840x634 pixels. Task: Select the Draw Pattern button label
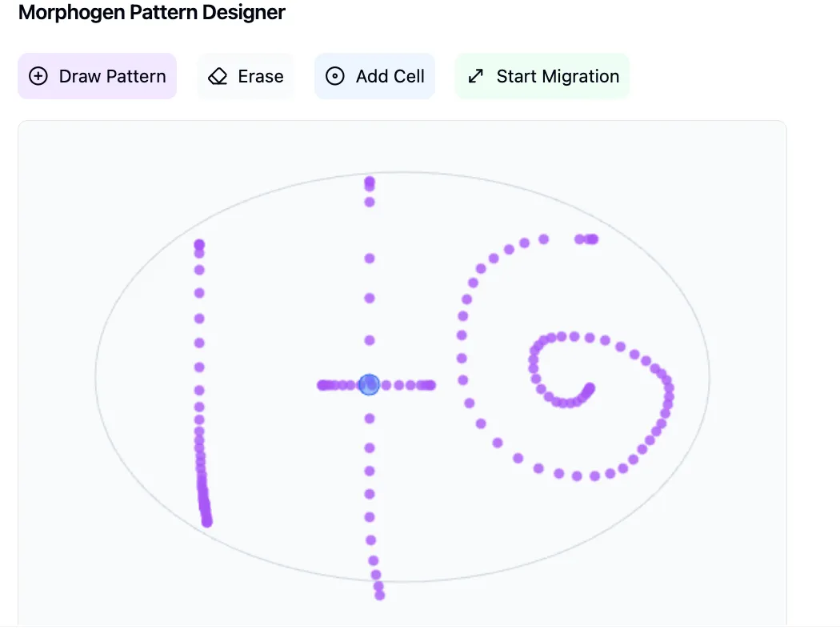pyautogui.click(x=113, y=76)
